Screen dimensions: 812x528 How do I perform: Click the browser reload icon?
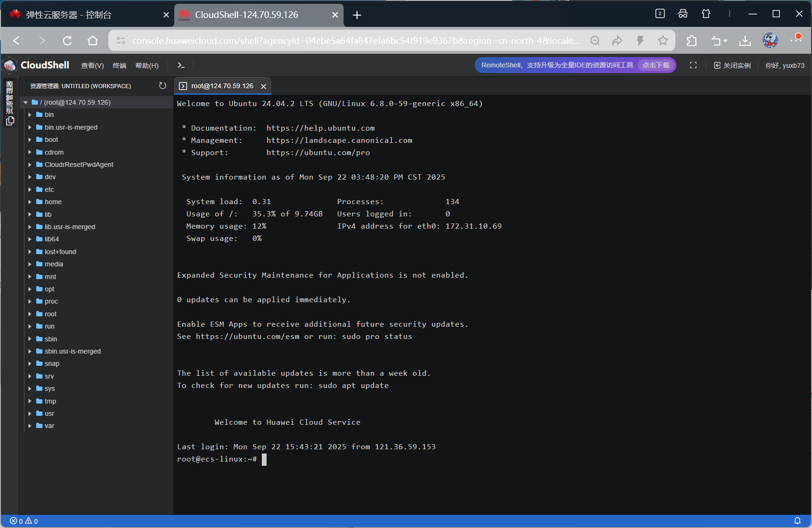pyautogui.click(x=67, y=41)
